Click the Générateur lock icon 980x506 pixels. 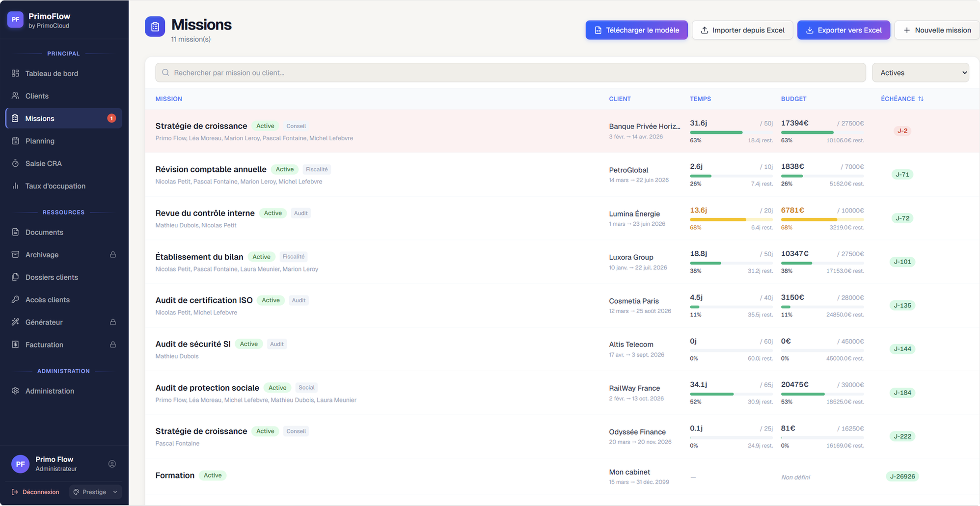113,322
